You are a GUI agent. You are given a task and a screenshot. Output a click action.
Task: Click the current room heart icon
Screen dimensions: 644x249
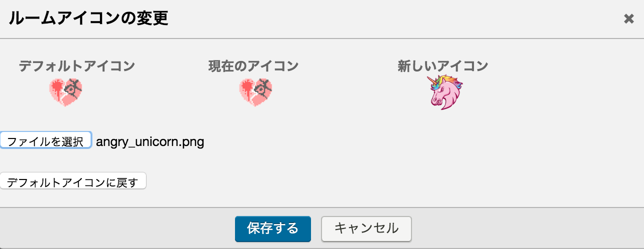coord(255,92)
